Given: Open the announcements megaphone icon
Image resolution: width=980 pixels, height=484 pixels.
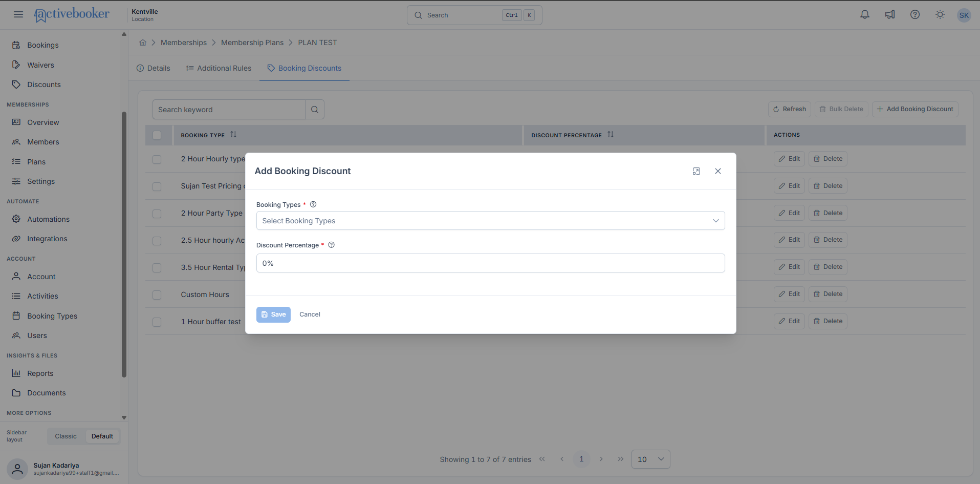Looking at the screenshot, I should pos(890,14).
